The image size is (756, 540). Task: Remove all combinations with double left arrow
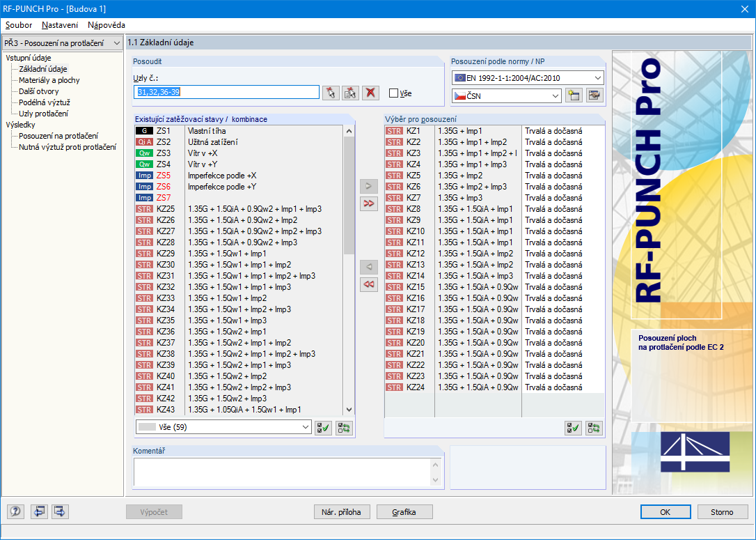pos(369,284)
